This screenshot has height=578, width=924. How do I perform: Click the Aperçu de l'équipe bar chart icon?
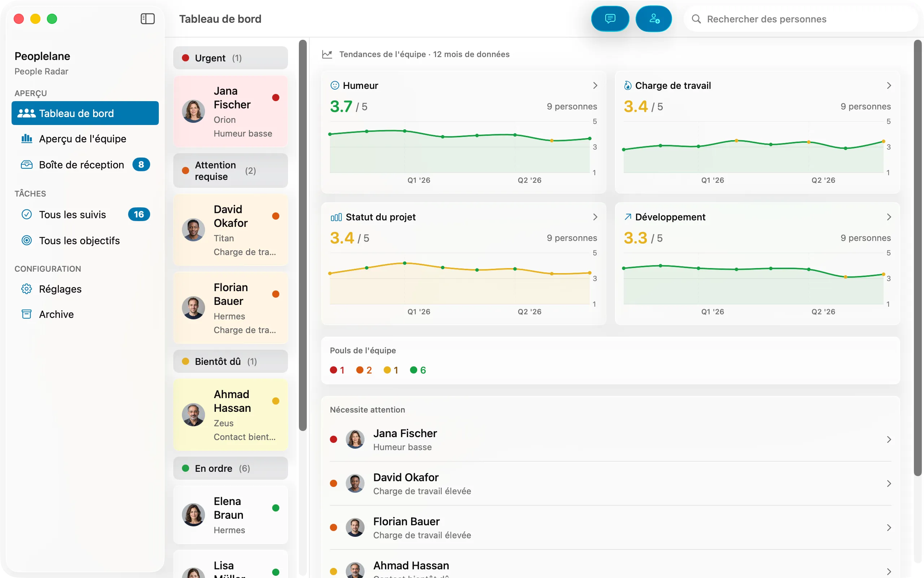point(26,138)
